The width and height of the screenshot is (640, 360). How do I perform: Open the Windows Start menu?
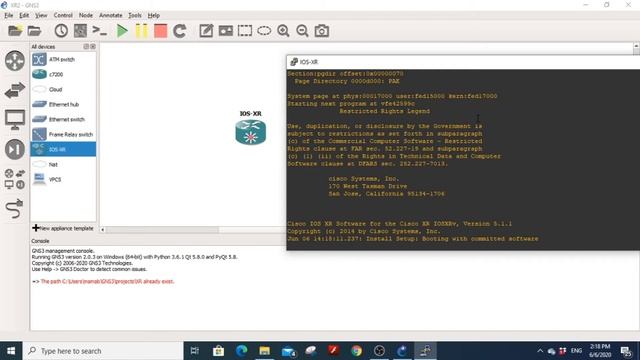tap(11, 351)
